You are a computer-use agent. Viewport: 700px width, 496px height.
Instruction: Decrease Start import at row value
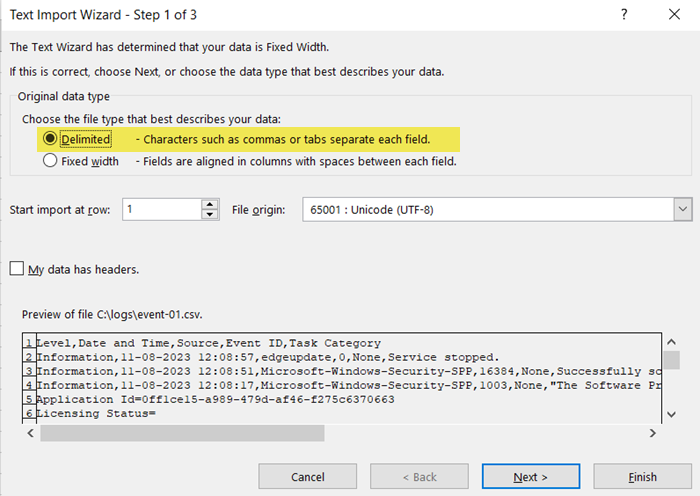coord(210,215)
